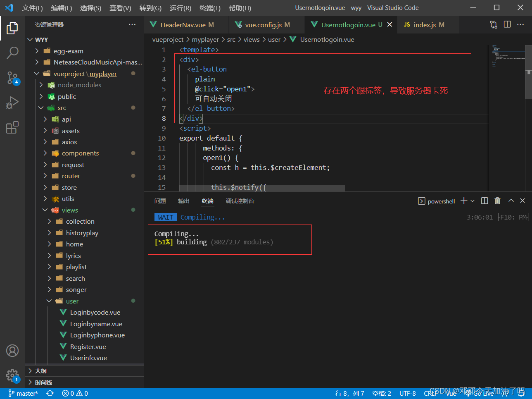The height and width of the screenshot is (399, 532).
Task: Switch to the HeaderNav.vue tab
Action: [x=187, y=25]
